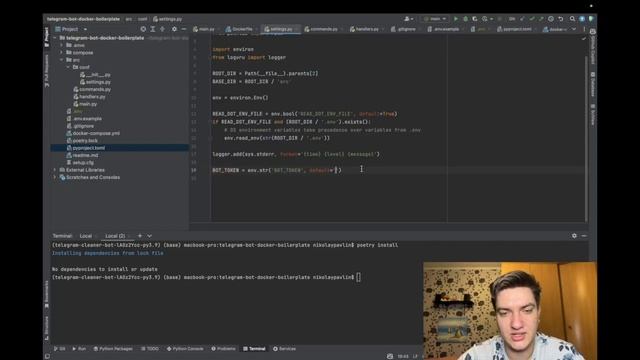Open search everywhere magnifier icon
This screenshot has height=360, width=640.
tap(572, 19)
